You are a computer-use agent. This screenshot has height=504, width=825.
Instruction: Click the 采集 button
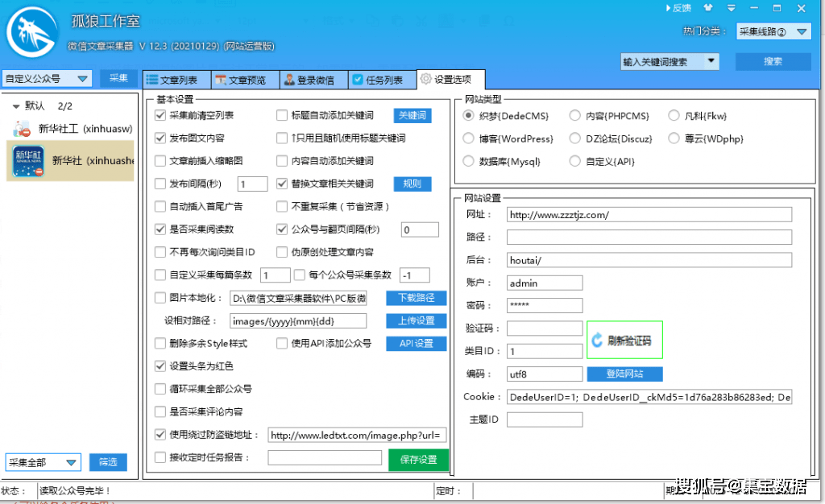(119, 78)
